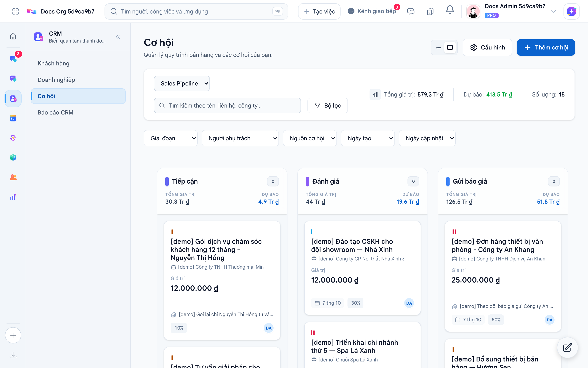This screenshot has width=588, height=368.
Task: Open Khách hàng menu item
Action: pos(78,63)
